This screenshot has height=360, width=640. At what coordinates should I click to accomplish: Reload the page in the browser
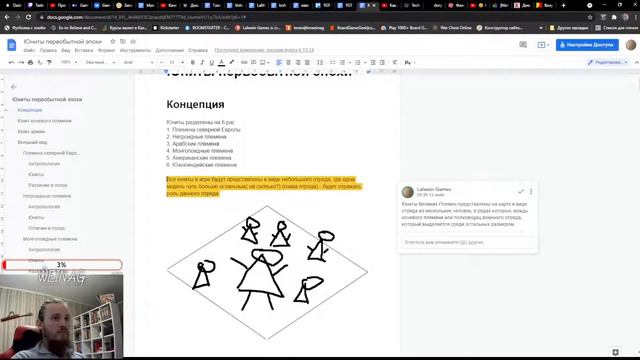click(x=28, y=17)
